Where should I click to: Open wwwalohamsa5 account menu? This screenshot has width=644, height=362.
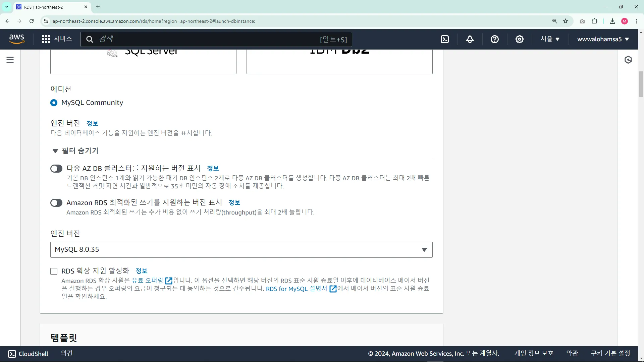coord(603,39)
